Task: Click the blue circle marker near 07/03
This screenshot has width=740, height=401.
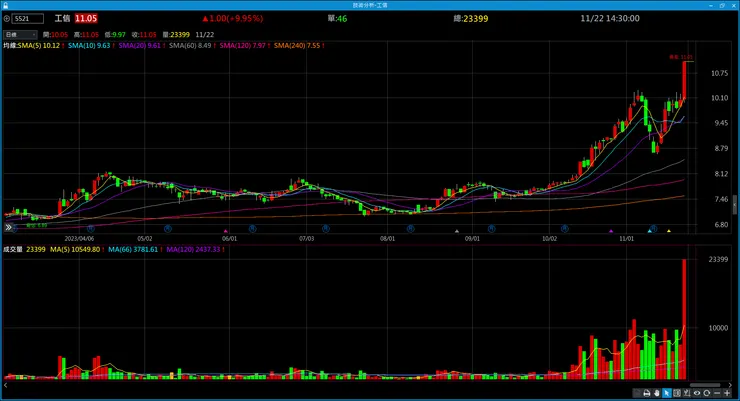Action: tap(326, 228)
